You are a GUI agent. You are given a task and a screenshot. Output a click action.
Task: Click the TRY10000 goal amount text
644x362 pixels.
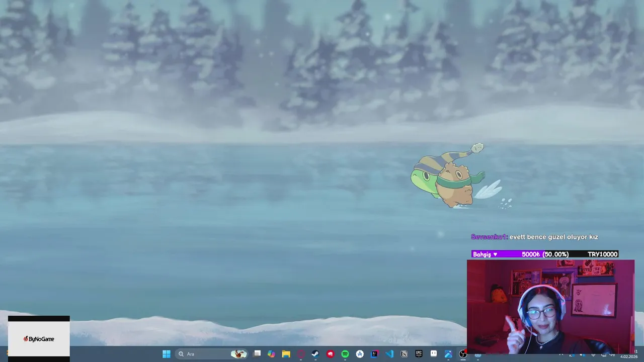click(x=602, y=254)
